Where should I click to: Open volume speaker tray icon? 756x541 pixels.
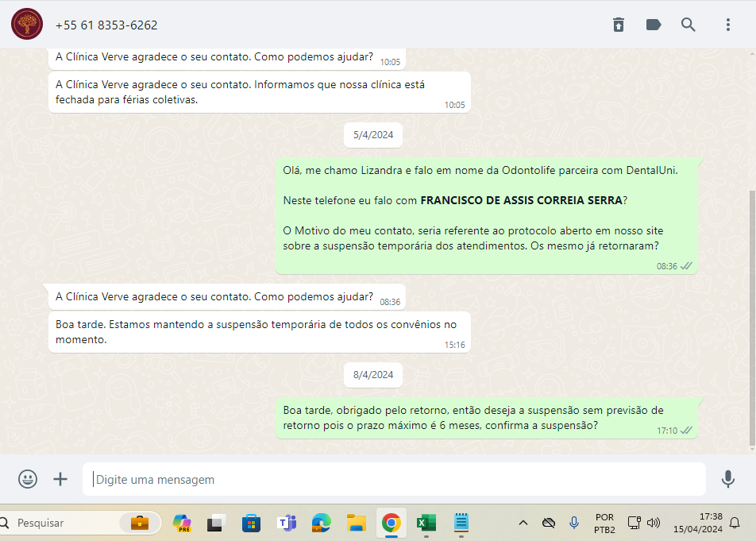click(654, 523)
